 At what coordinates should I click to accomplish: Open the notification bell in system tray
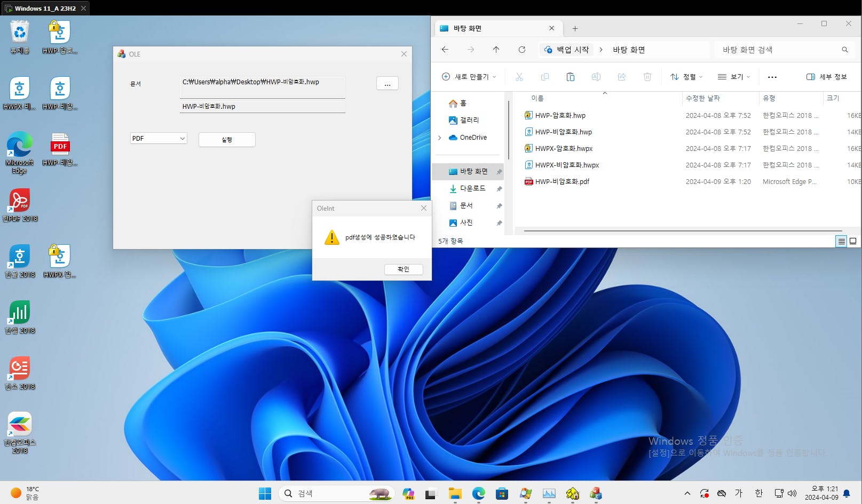847,493
